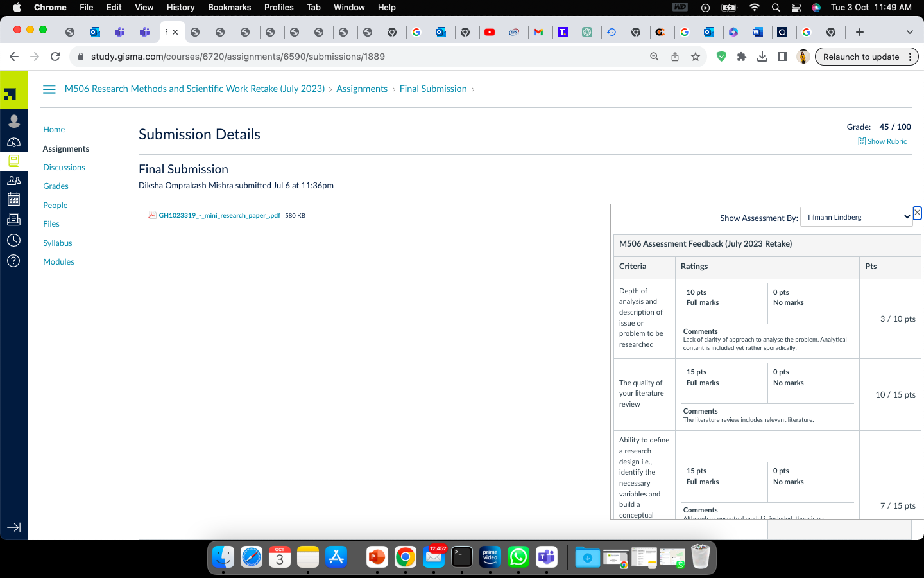924x578 pixels.
Task: Open Prime Video from the Dock
Action: (x=490, y=557)
